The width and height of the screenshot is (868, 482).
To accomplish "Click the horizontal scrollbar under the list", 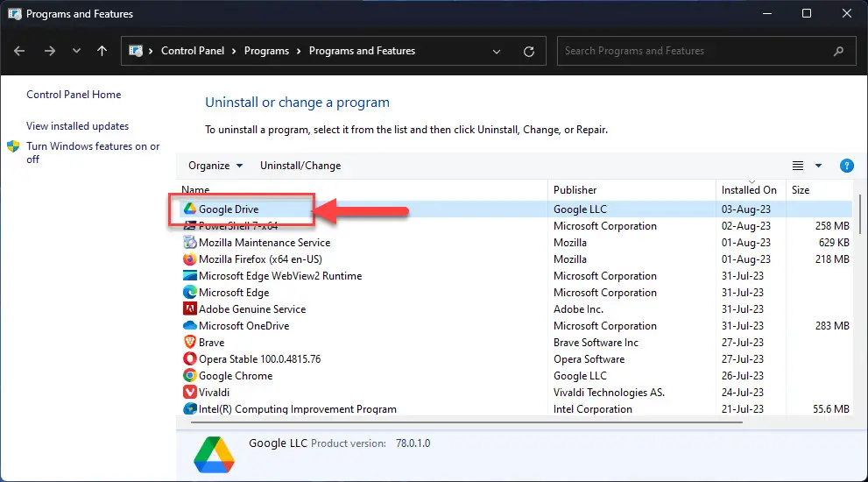I will click(466, 422).
